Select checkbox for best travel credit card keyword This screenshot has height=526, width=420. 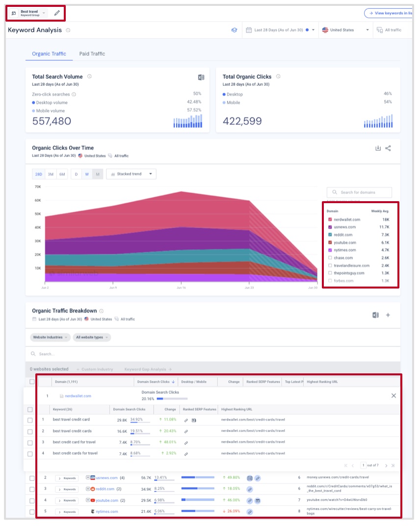pyautogui.click(x=30, y=421)
